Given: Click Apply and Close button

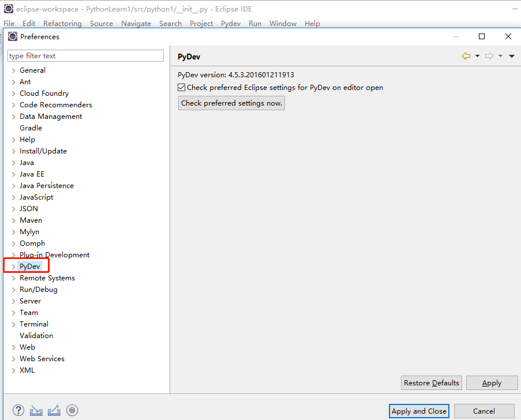Looking at the screenshot, I should pyautogui.click(x=419, y=411).
